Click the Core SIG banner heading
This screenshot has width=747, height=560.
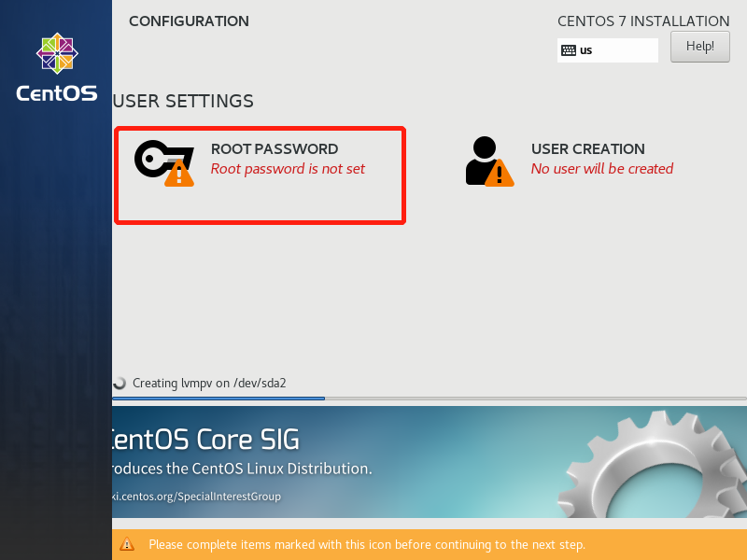point(205,439)
